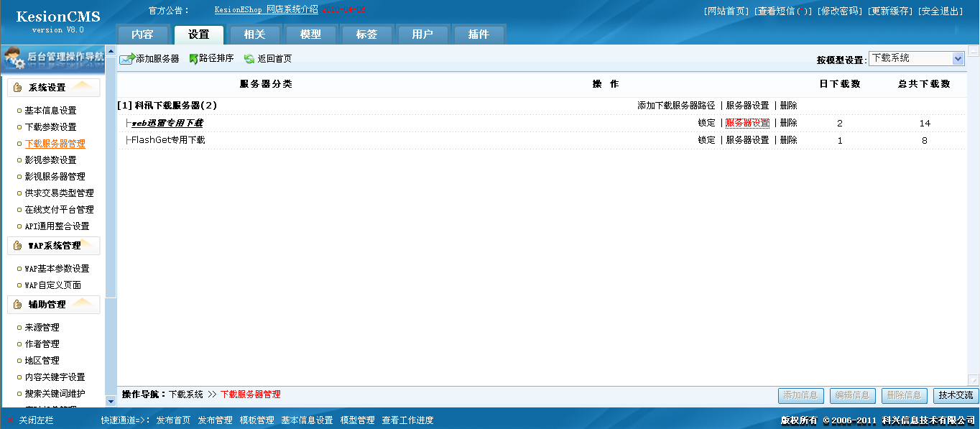Click the 技术交流 button

click(x=956, y=395)
